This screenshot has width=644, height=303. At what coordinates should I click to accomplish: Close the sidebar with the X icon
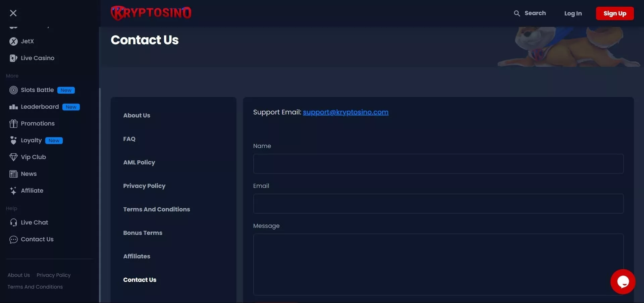pos(13,13)
